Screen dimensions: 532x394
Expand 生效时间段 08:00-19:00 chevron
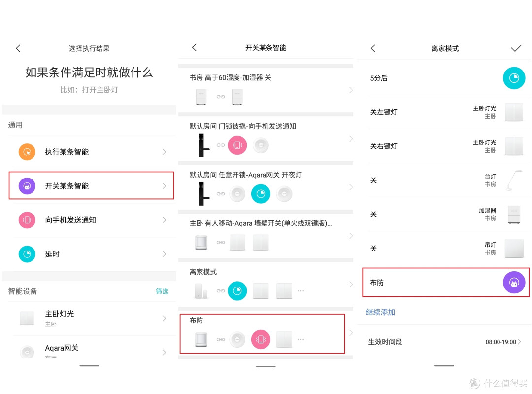click(519, 342)
